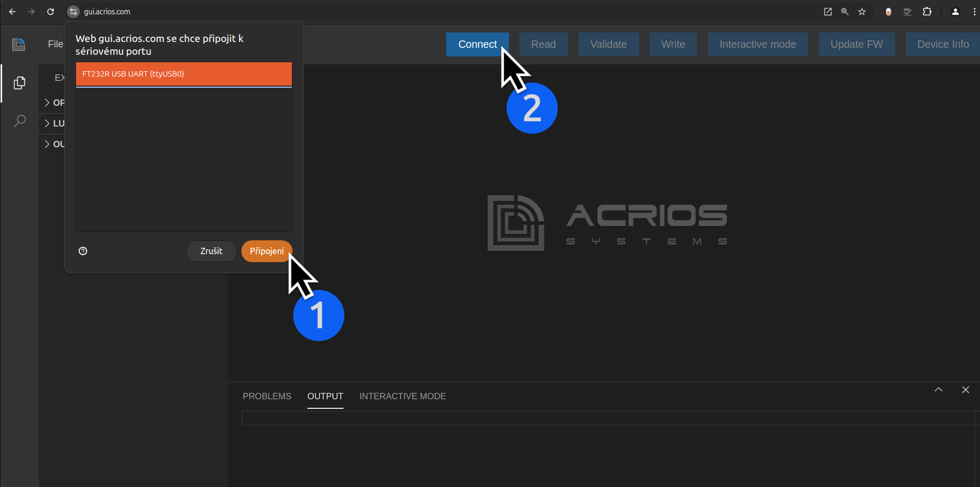The image size is (980, 487).
Task: Expand the OU section in explorer
Action: point(53,144)
